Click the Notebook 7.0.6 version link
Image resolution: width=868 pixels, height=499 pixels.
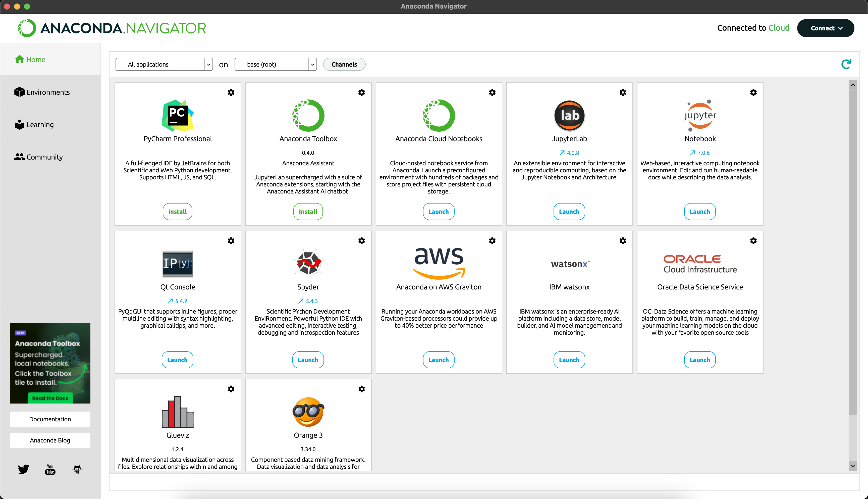[x=700, y=153]
